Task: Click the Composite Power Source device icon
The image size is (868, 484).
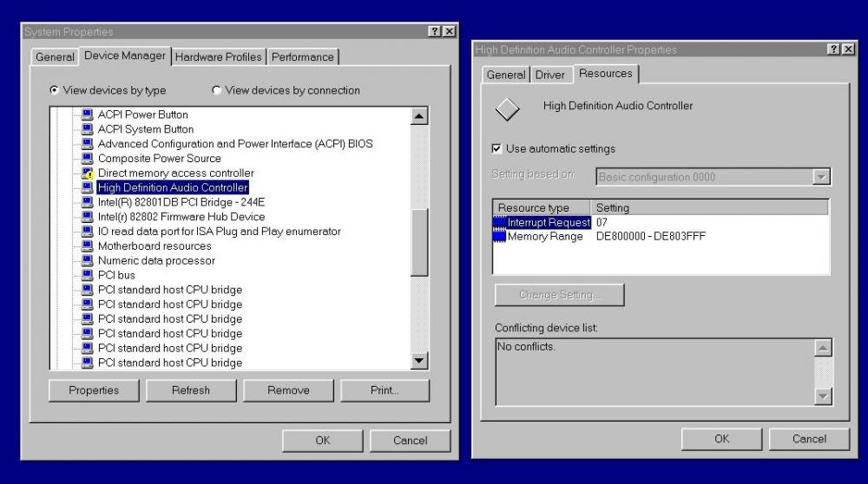Action: (x=87, y=158)
